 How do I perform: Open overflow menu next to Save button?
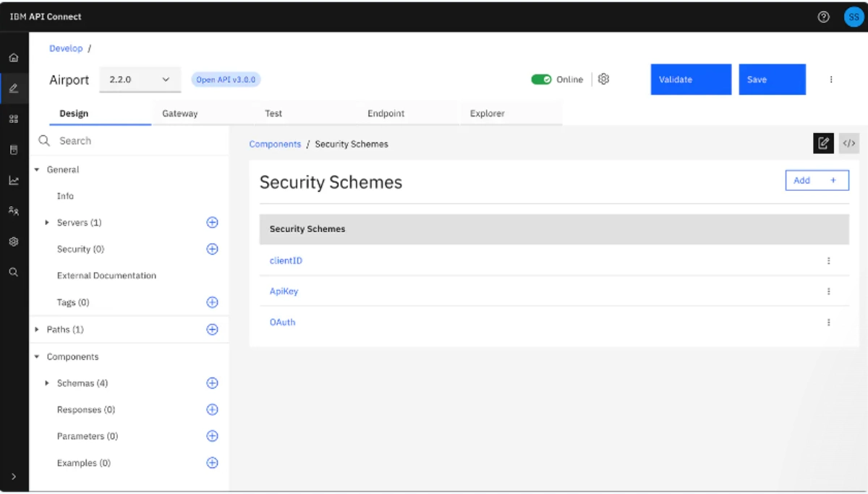[830, 80]
